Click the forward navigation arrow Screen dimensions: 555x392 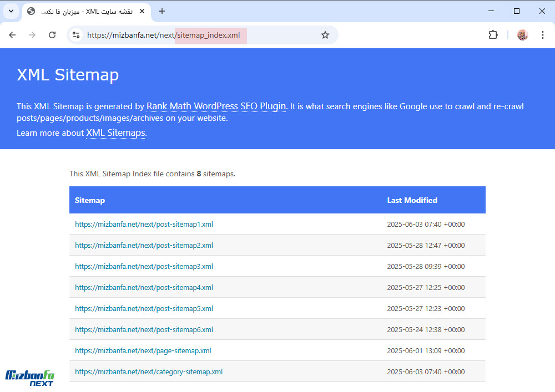click(x=32, y=35)
